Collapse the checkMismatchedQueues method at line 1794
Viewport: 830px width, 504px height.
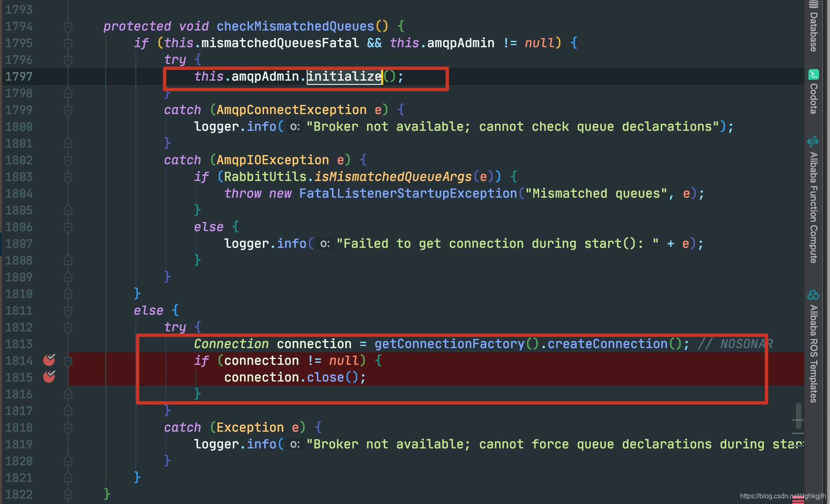pyautogui.click(x=68, y=27)
